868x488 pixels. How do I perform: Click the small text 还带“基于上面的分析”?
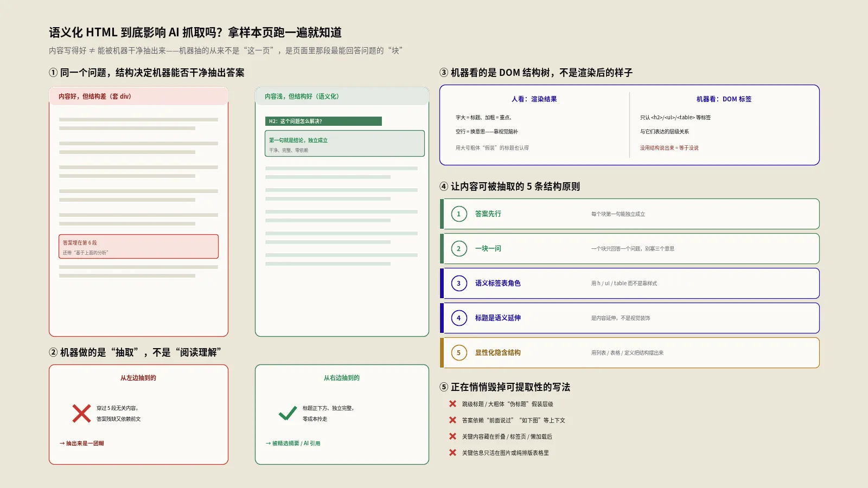tap(85, 253)
